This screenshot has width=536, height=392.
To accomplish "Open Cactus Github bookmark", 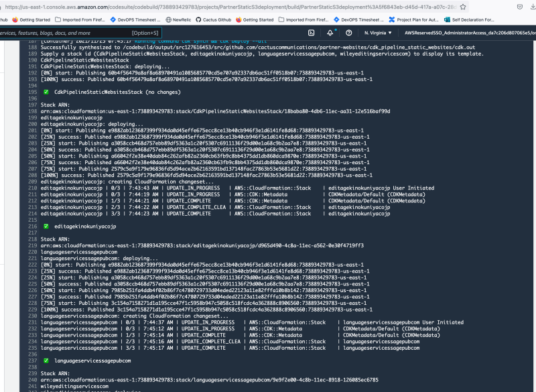I will pyautogui.click(x=213, y=20).
